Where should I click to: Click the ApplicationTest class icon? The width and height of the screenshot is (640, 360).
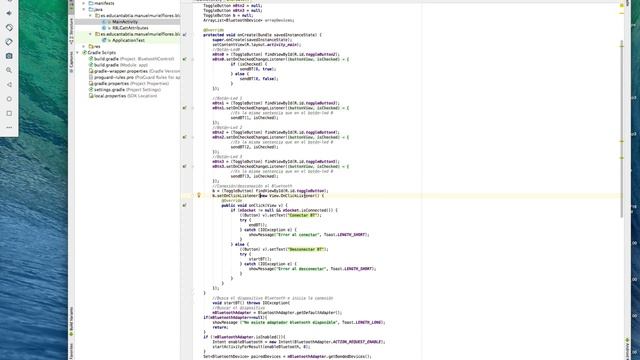click(x=104, y=40)
